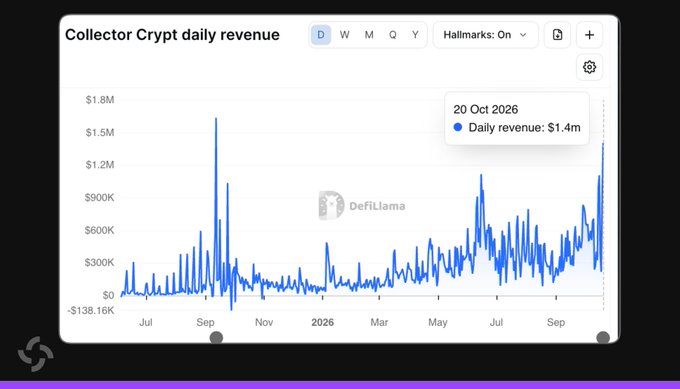Click the '$1.8M' y-axis label
The image size is (680, 389).
(100, 100)
